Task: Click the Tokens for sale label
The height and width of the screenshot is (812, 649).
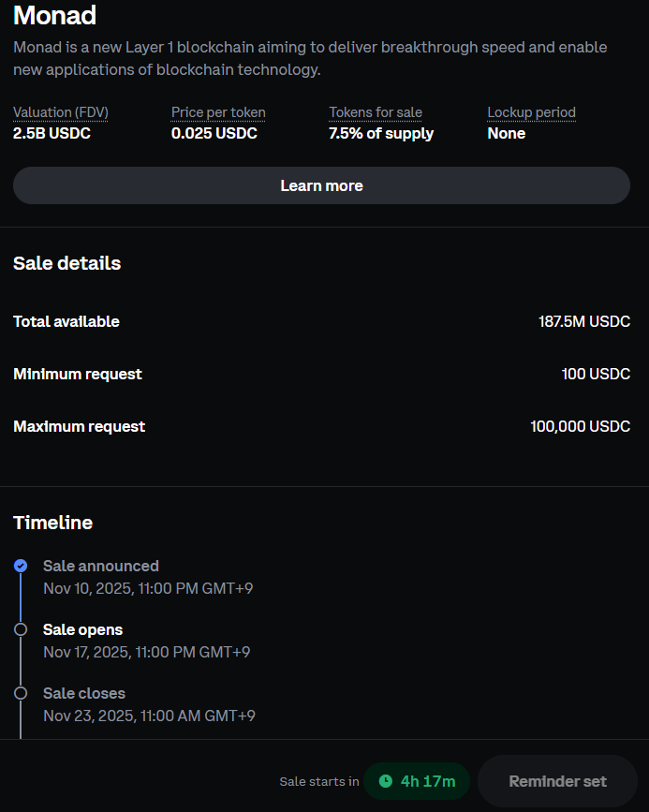Action: point(376,112)
